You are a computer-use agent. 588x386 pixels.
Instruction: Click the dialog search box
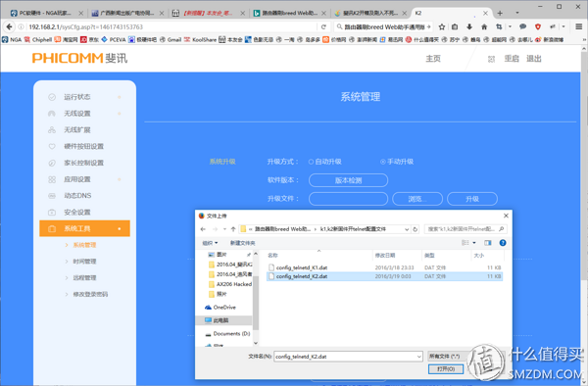tap(465, 228)
